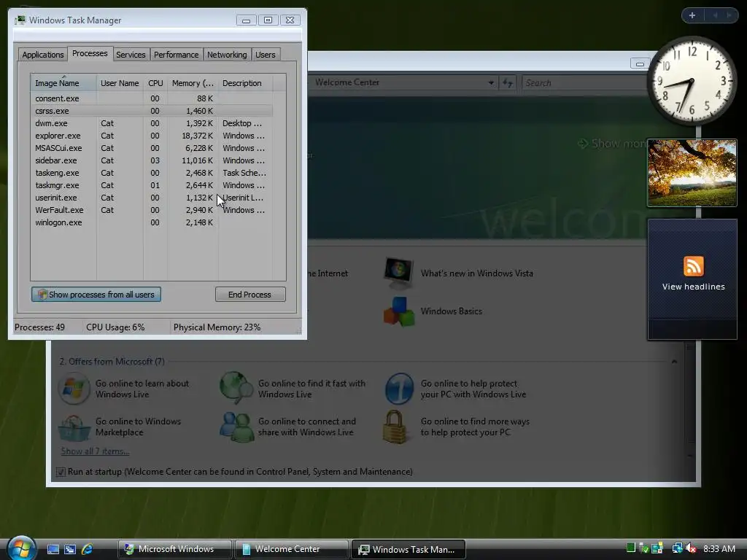Image resolution: width=747 pixels, height=560 pixels.
Task: Select the MSASCui.exe process
Action: pos(152,148)
